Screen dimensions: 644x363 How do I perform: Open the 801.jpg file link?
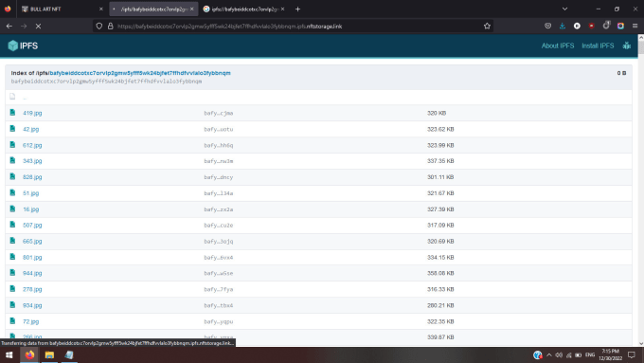32,258
